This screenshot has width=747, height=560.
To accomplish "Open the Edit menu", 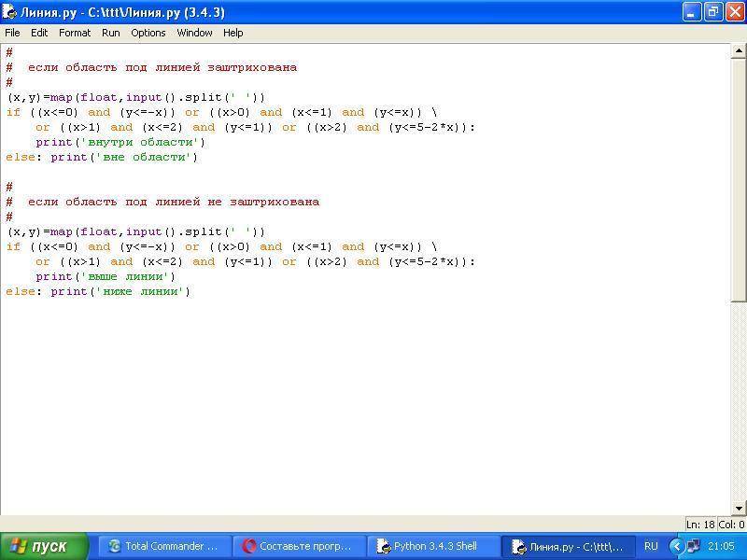I will click(39, 33).
